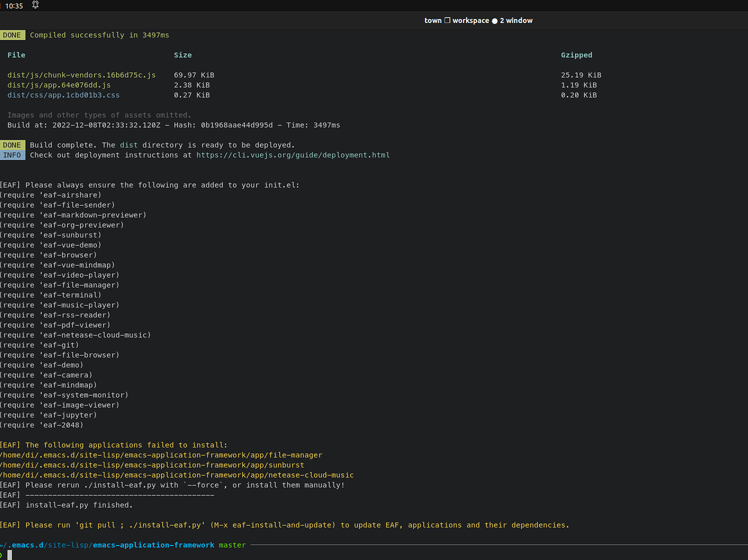Viewport: 748px width, 560px height.
Task: Open the Vue.js deployment instructions link
Action: [293, 155]
